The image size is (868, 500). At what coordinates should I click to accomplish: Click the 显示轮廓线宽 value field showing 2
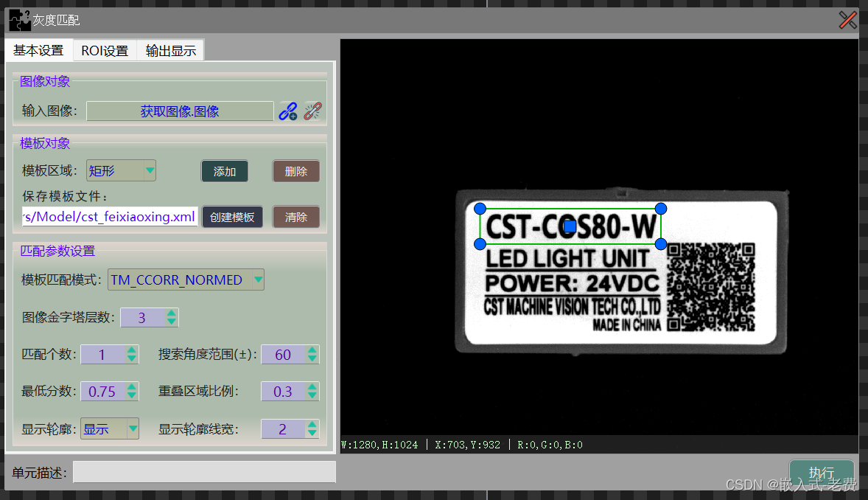pos(284,429)
